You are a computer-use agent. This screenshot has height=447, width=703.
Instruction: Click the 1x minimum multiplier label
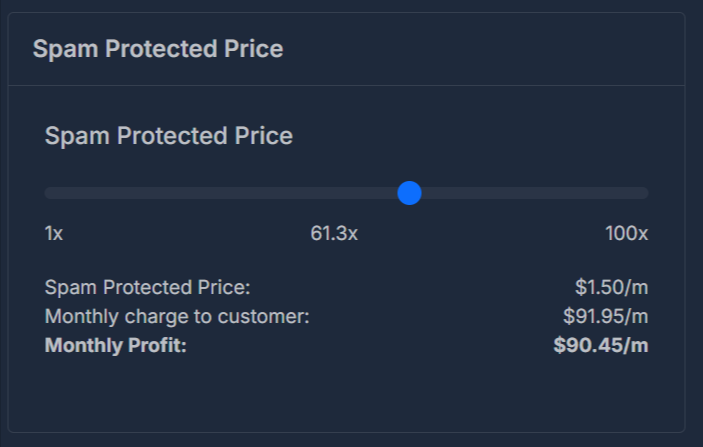coord(54,234)
